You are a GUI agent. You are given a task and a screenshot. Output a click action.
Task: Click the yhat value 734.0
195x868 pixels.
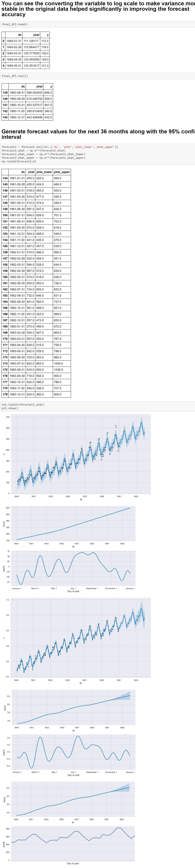click(31, 289)
